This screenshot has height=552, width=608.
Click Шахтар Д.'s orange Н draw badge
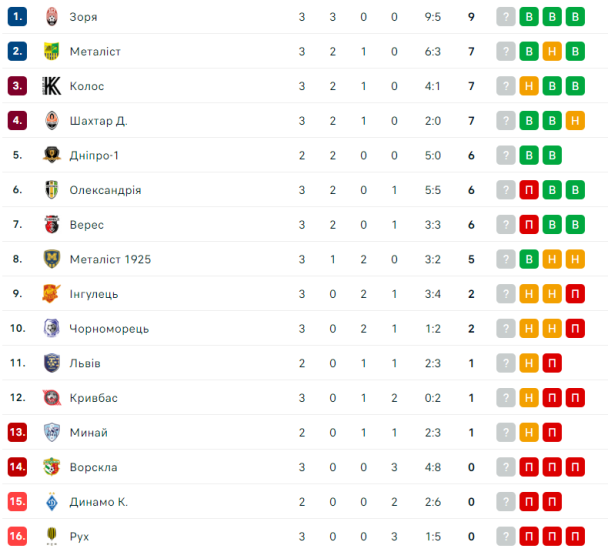coord(575,121)
